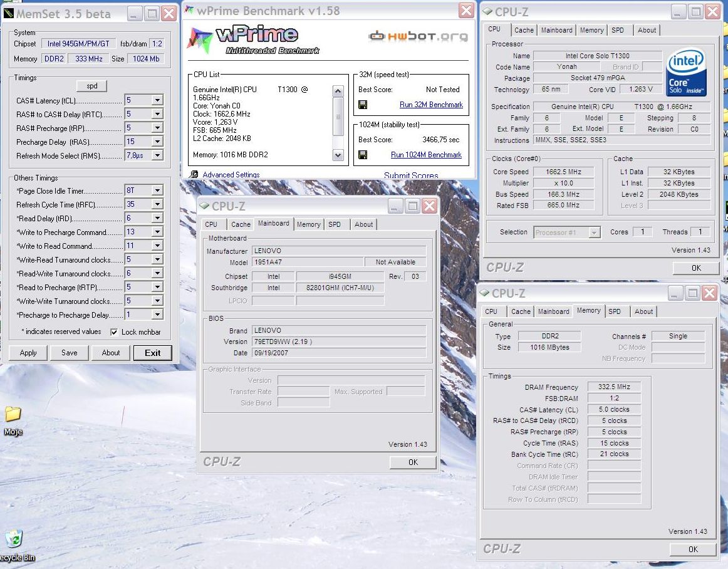Open the Precharge to Precharge Delay dropdown

157,315
